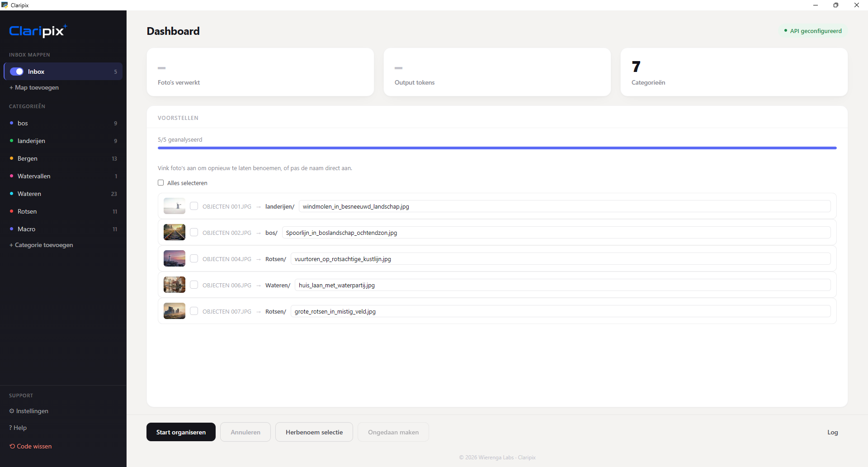
Task: Open the Bergen category
Action: (x=63, y=158)
